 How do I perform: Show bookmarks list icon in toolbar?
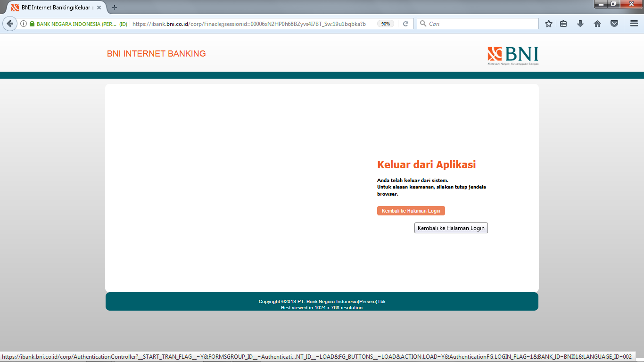coord(563,24)
